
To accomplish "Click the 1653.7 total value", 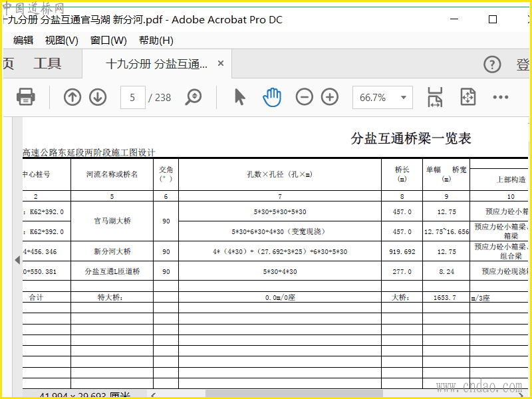I will 444,297.
